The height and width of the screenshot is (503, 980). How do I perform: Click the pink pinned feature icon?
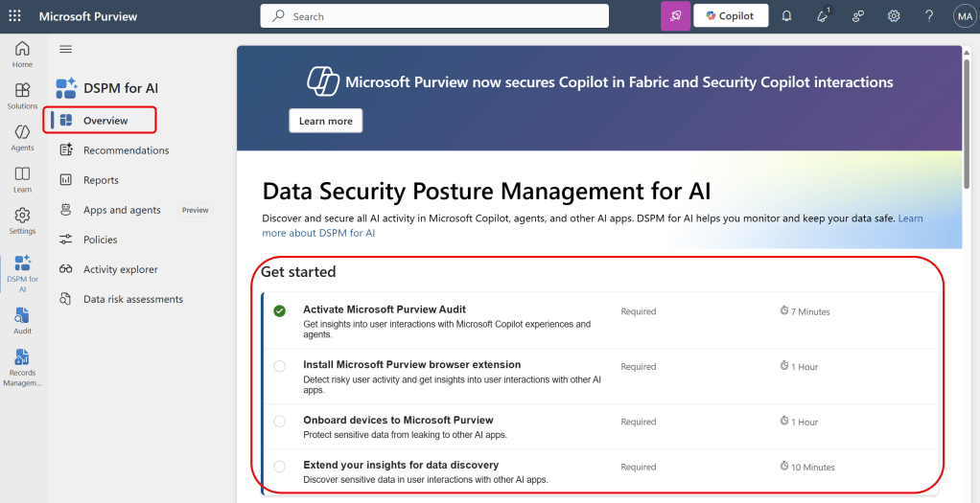(x=675, y=16)
